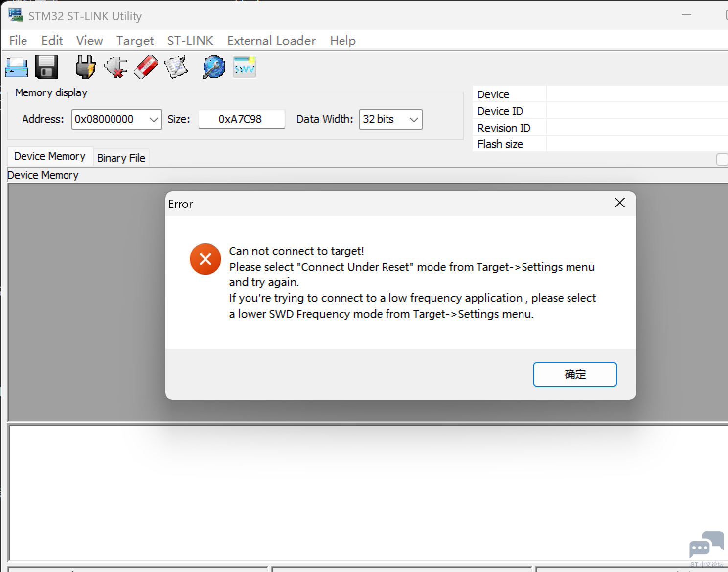Open the Help menu
This screenshot has width=728, height=572.
tap(342, 40)
